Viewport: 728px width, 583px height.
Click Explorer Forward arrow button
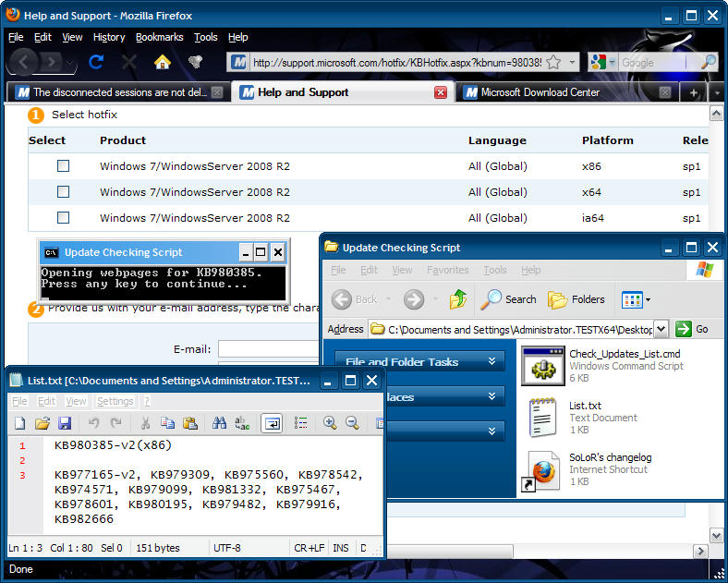(414, 299)
